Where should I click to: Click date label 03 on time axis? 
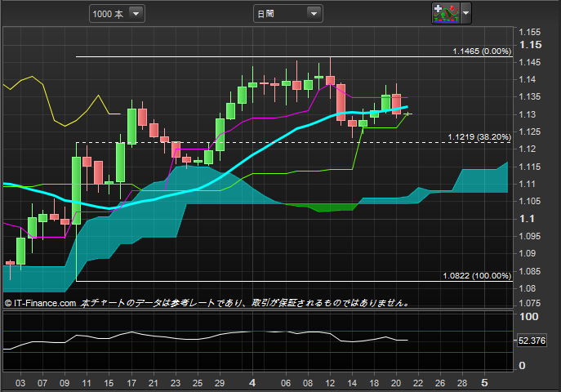pos(20,383)
